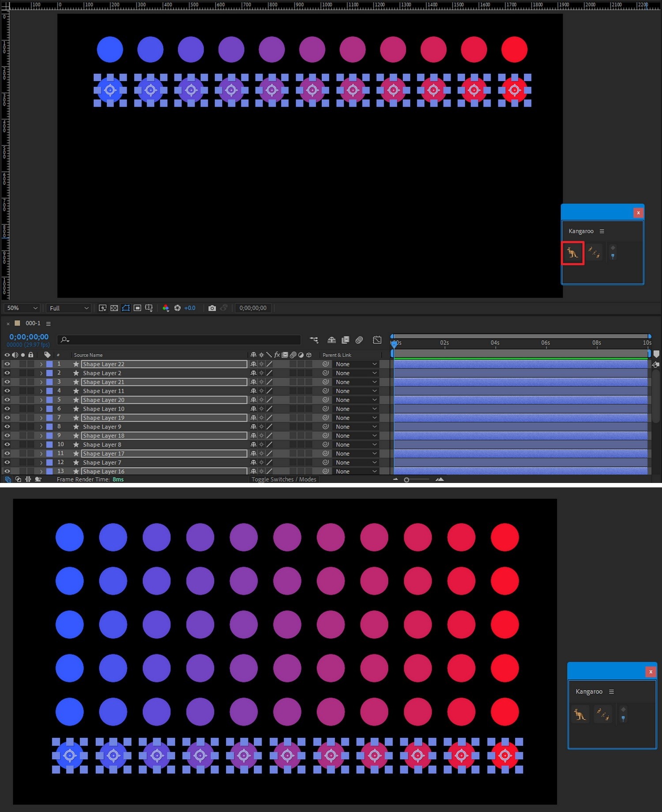Open the 000-1 timeline panel menu
This screenshot has height=812, width=662.
click(49, 324)
